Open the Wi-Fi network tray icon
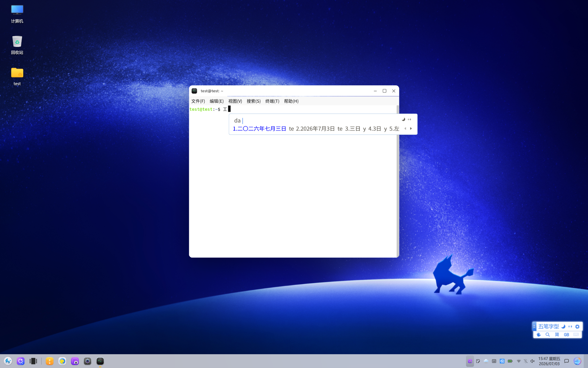This screenshot has height=368, width=588. (x=519, y=361)
